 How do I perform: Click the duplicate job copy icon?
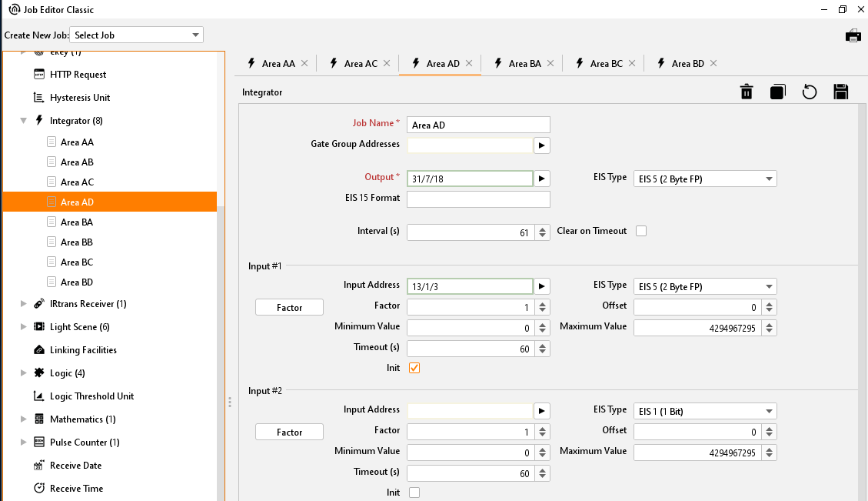pos(777,92)
